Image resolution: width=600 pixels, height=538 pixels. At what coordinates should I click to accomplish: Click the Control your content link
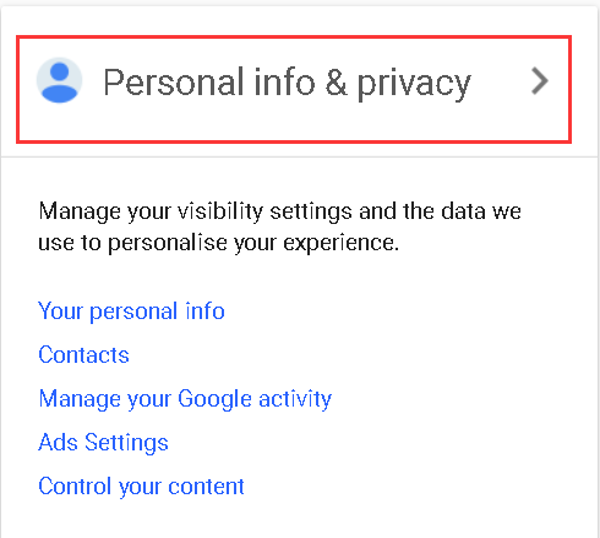141,487
